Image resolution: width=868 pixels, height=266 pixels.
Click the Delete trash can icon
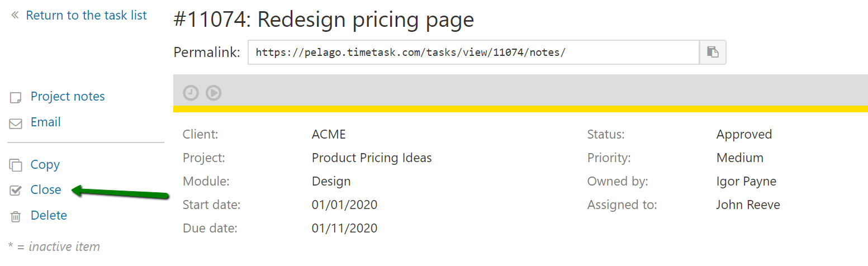click(16, 216)
